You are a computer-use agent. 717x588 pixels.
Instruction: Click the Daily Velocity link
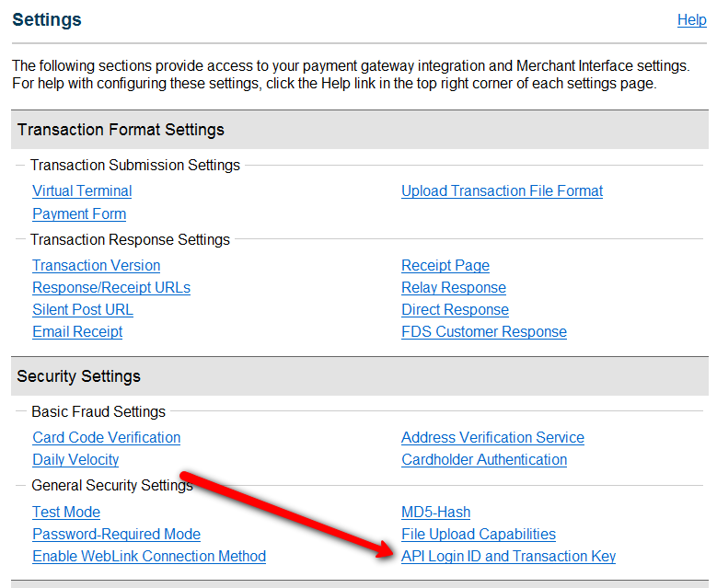(75, 460)
